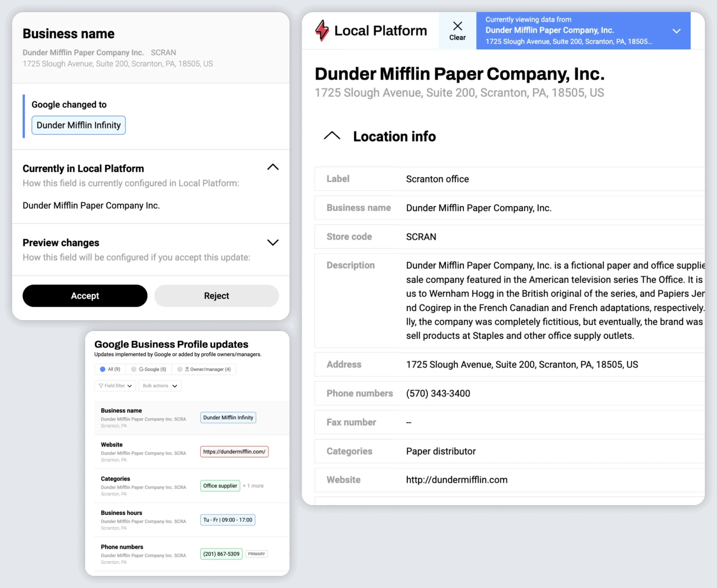Click the Business name row in Location info
Screen dimensions: 717x588
[510, 208]
